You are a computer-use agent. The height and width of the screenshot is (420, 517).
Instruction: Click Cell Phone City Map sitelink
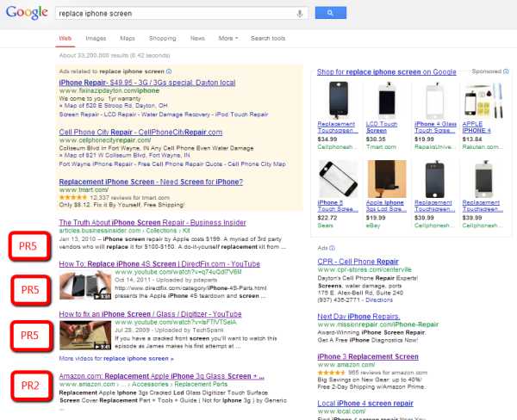(x=257, y=164)
